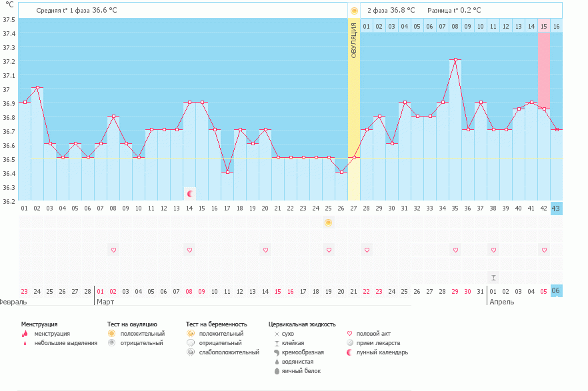This screenshot has height=391, width=588.
Task: Click the legend icon beside 'водянистая'
Action: click(277, 362)
